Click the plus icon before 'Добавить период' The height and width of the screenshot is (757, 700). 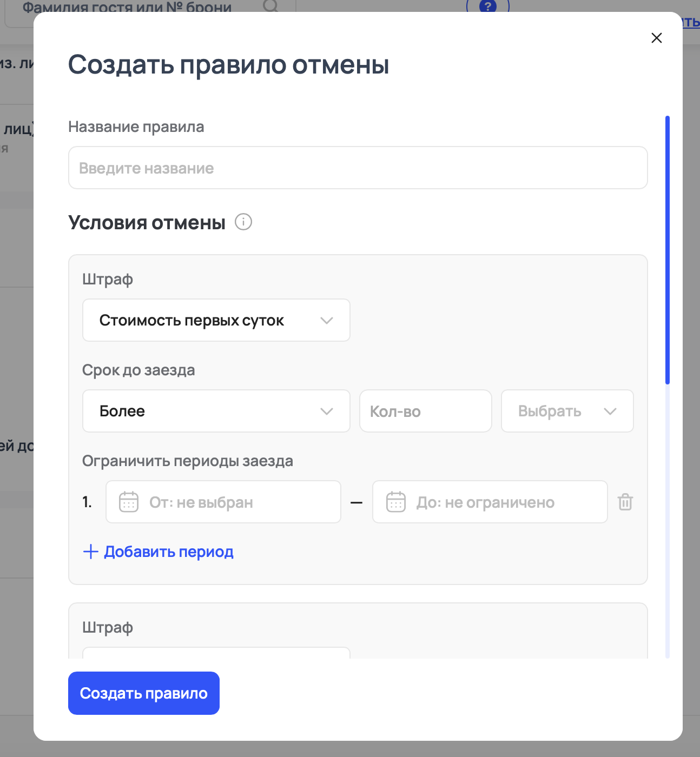pyautogui.click(x=90, y=552)
